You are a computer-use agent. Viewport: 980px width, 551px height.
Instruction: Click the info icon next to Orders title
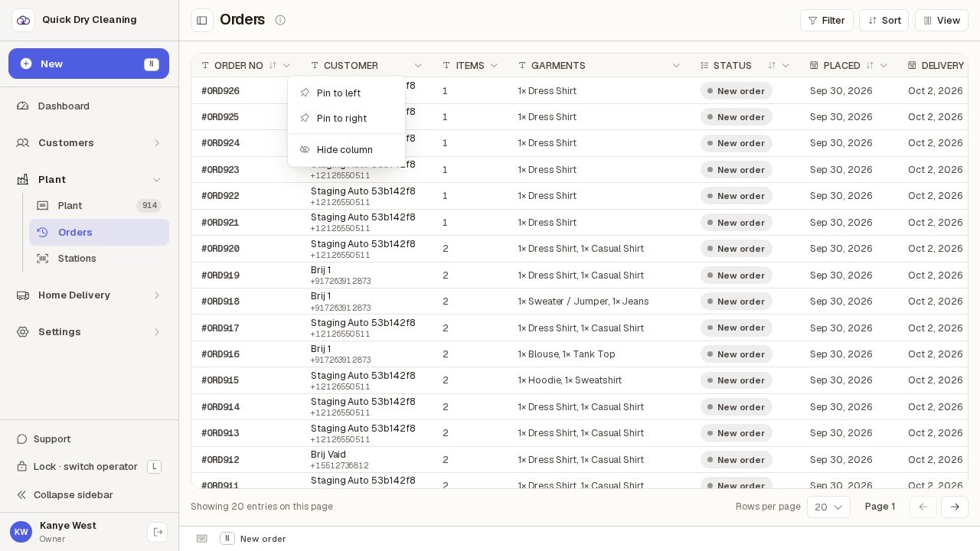pyautogui.click(x=280, y=20)
